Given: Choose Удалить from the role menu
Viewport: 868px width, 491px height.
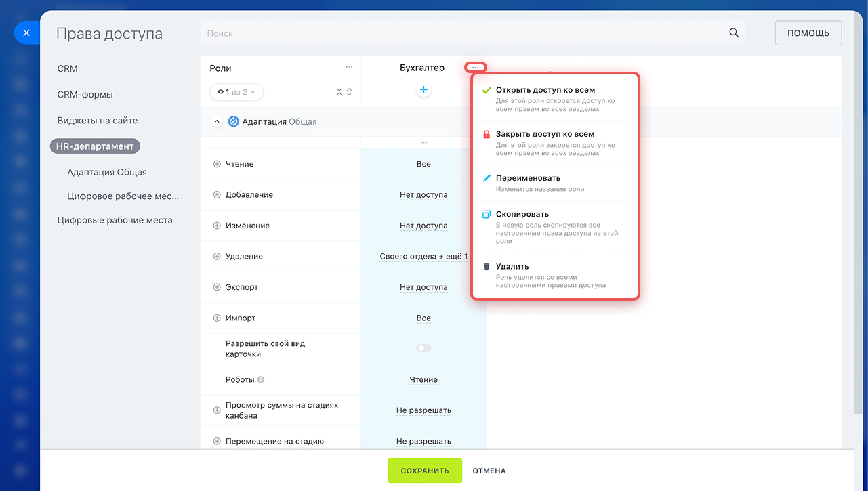Looking at the screenshot, I should 512,267.
